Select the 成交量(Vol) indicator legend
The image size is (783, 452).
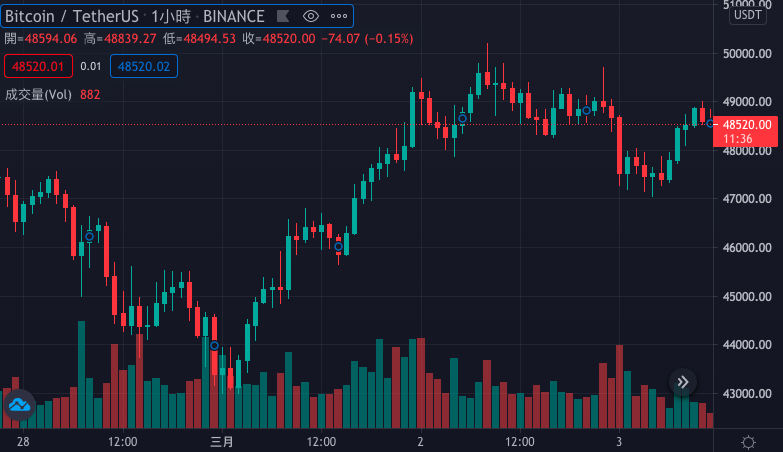[x=38, y=94]
